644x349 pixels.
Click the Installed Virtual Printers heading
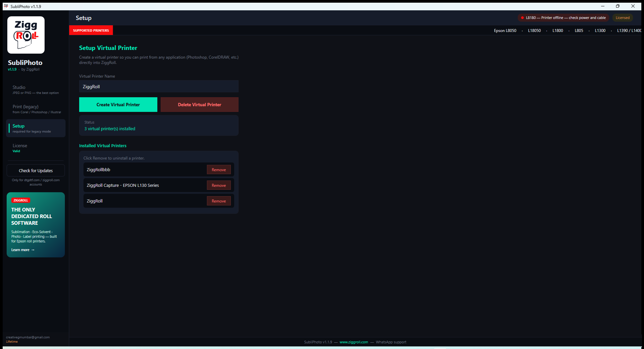103,146
